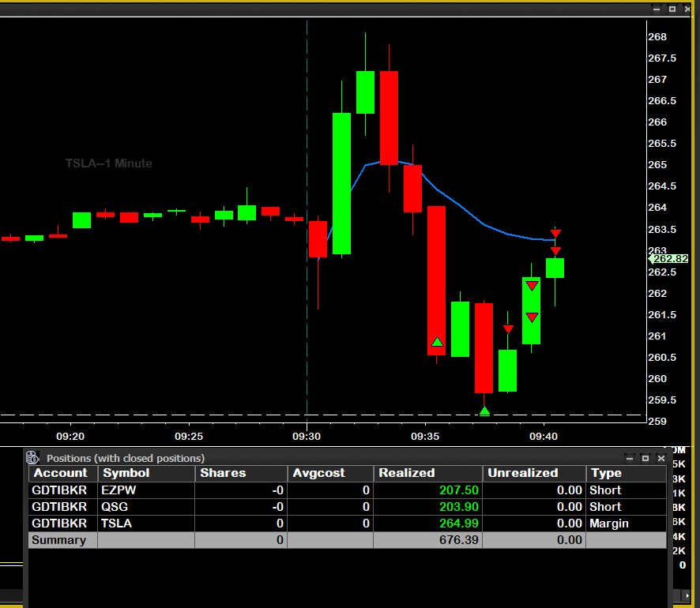Sort positions by Unrealized column header
Image resolution: width=700 pixels, height=608 pixels.
(534, 473)
